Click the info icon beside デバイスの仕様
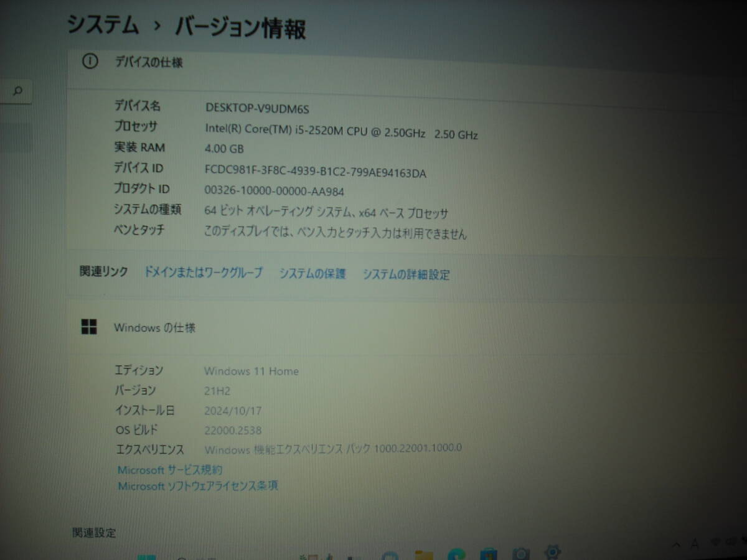Screen dimensions: 747x560 pyautogui.click(x=90, y=61)
